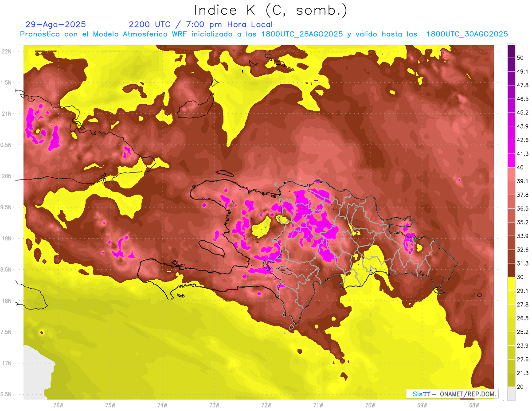The width and height of the screenshot is (532, 411).
Task: Click the latitude label "17N"
Action: [8, 364]
